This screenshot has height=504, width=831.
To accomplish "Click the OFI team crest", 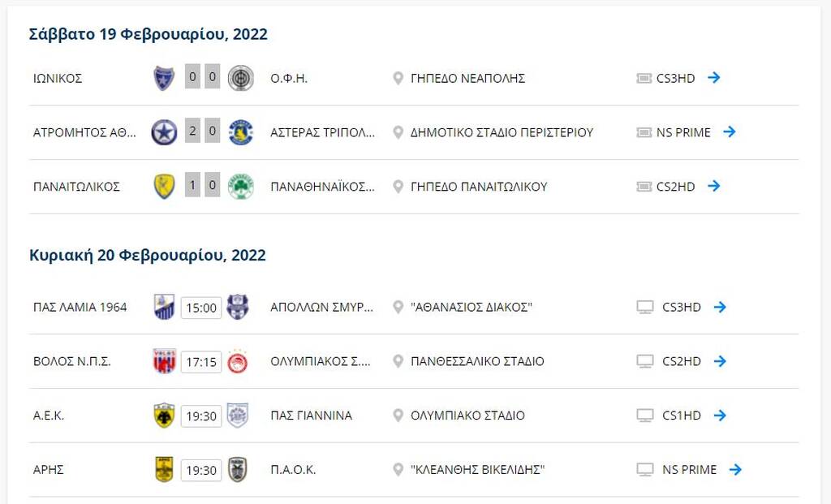I will pos(240,78).
